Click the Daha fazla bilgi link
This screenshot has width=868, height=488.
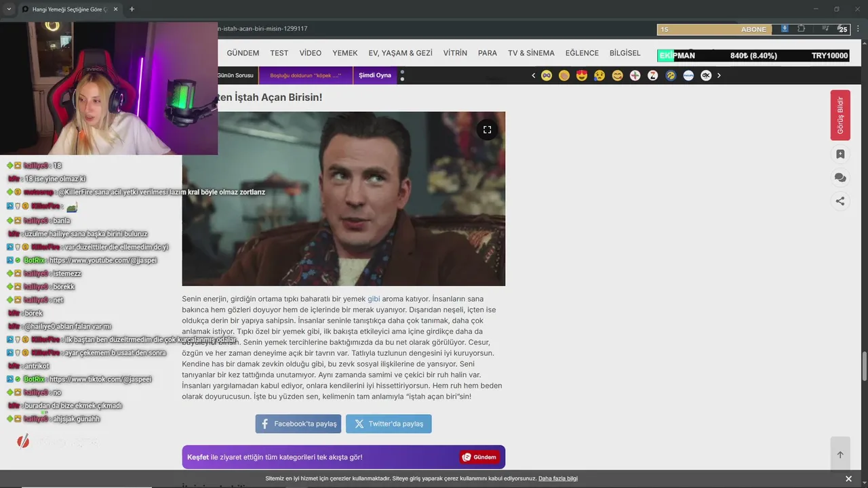(558, 479)
